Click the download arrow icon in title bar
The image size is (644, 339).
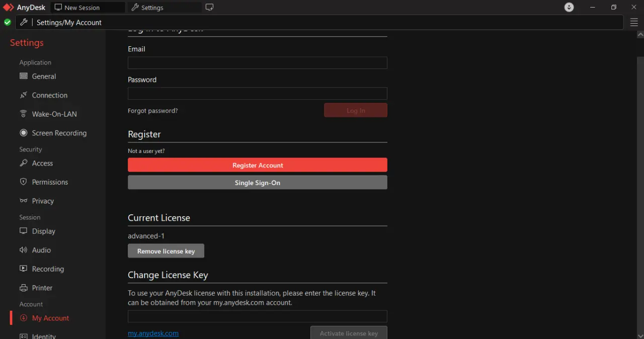[x=569, y=7]
